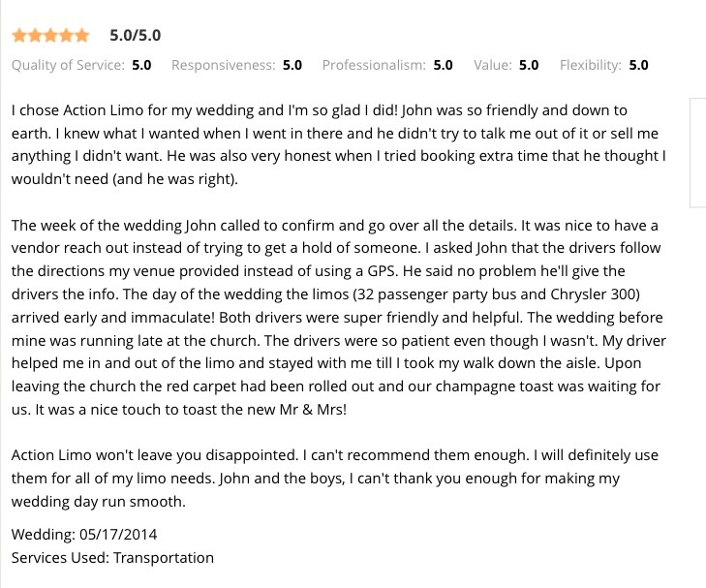Click the Professionalism rating label
Screen dimensions: 706x588
click(374, 65)
